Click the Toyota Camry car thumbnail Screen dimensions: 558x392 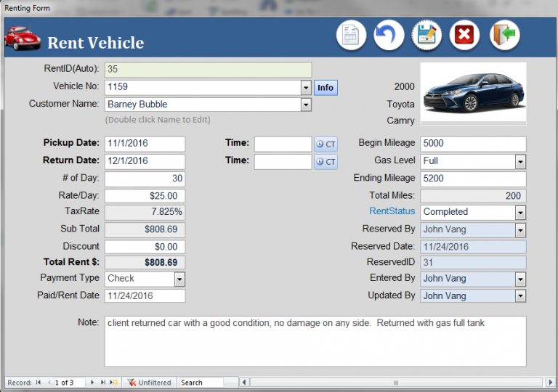coord(473,93)
